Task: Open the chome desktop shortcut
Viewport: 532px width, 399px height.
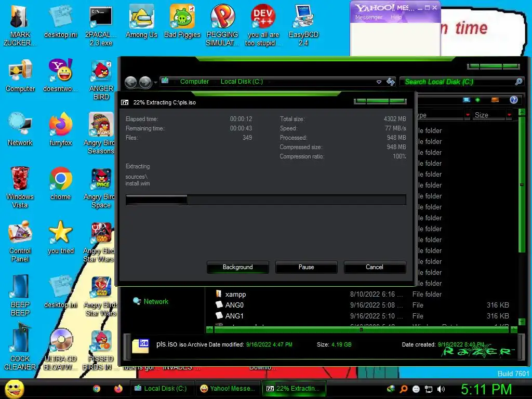Action: click(x=60, y=183)
